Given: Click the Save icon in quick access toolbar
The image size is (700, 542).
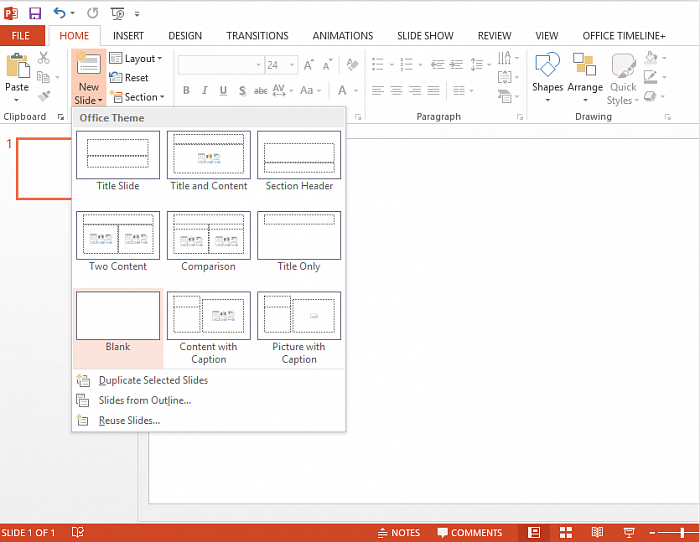Looking at the screenshot, I should click(x=35, y=13).
